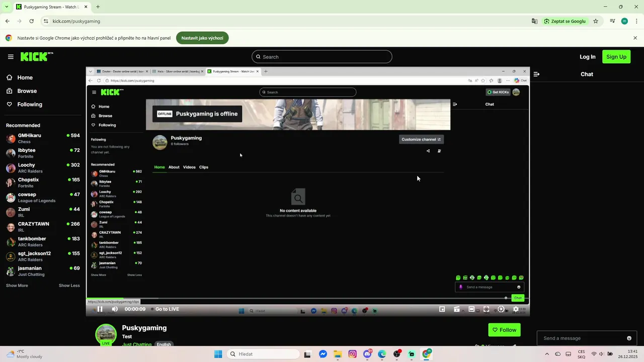The image size is (644, 362).
Task: Open recommended channel Loochy
Action: tap(43, 168)
